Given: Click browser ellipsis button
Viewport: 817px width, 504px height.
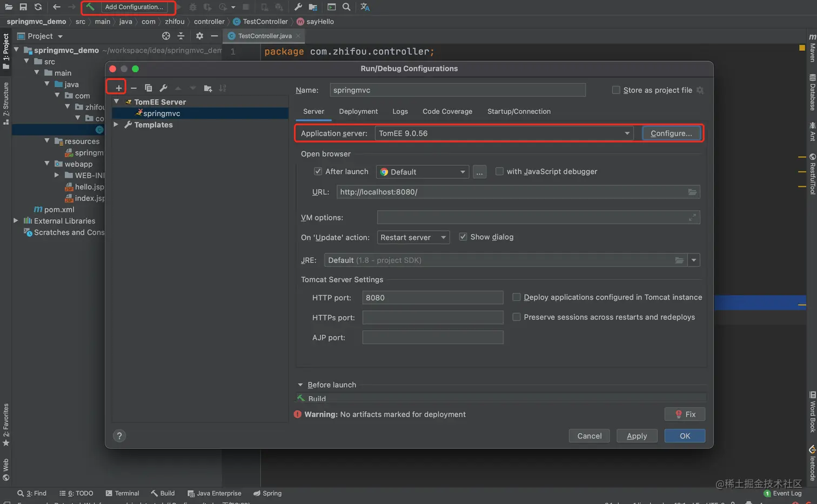Looking at the screenshot, I should click(x=479, y=172).
